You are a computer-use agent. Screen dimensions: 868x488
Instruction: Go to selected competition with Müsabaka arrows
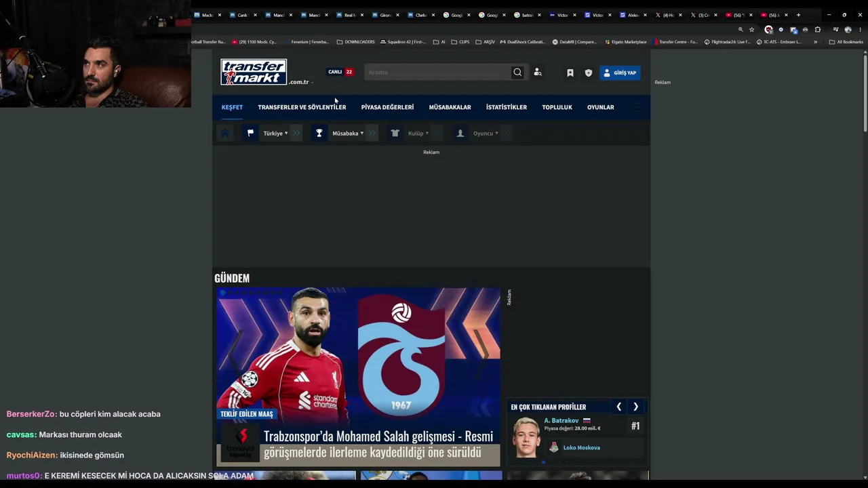point(372,134)
